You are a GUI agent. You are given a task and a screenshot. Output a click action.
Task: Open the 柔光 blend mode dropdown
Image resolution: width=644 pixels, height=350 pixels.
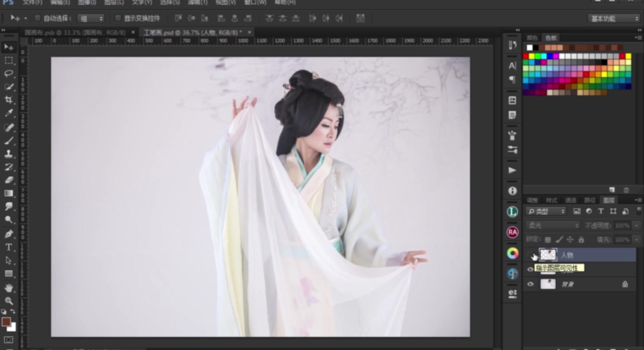coord(552,225)
